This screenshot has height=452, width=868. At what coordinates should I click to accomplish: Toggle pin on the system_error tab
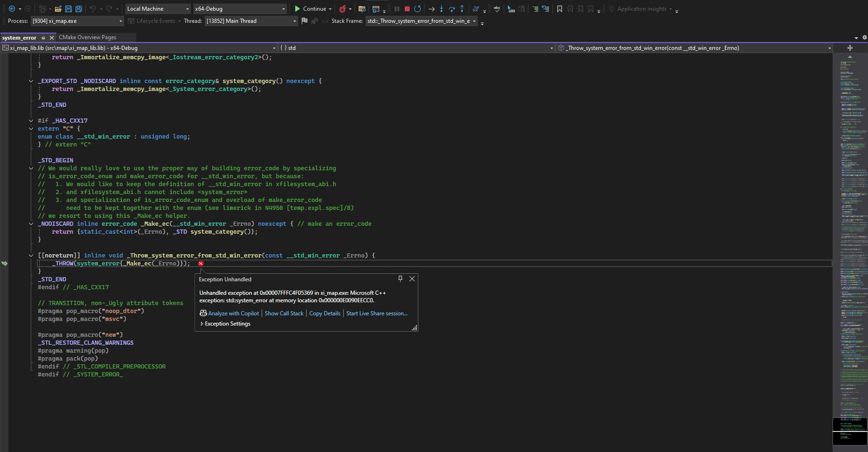pos(43,38)
